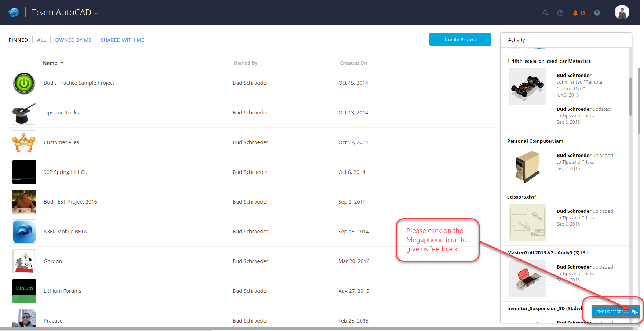
Task: Switch to the OWNED BY ME tab
Action: [x=73, y=40]
